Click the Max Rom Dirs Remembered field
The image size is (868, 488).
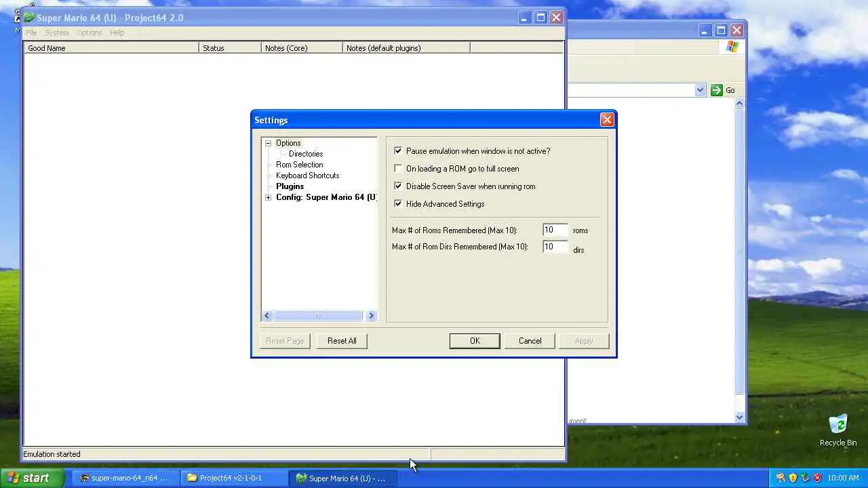tap(555, 247)
